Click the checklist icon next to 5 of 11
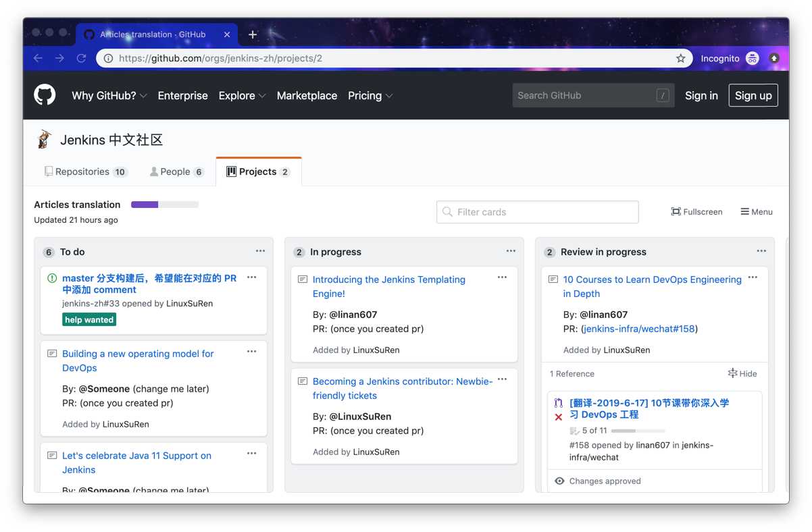The width and height of the screenshot is (812, 532). point(574,431)
